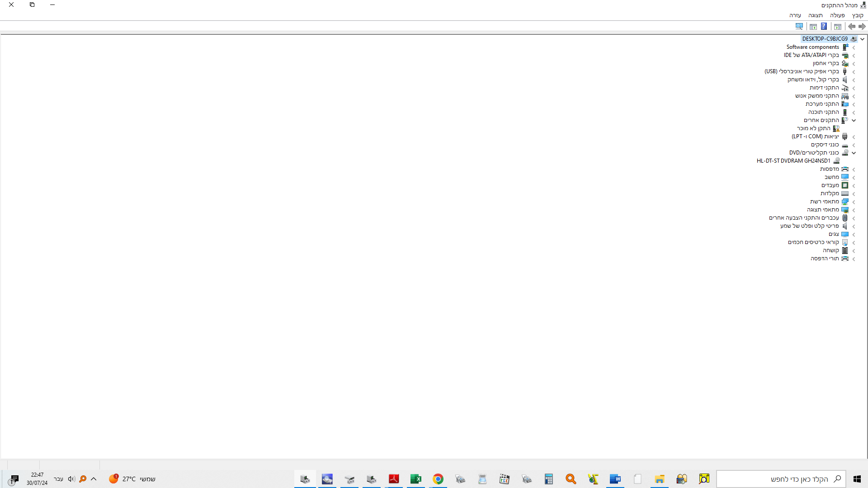Open Chrome from the taskbar
868x488 pixels.
pos(438,479)
